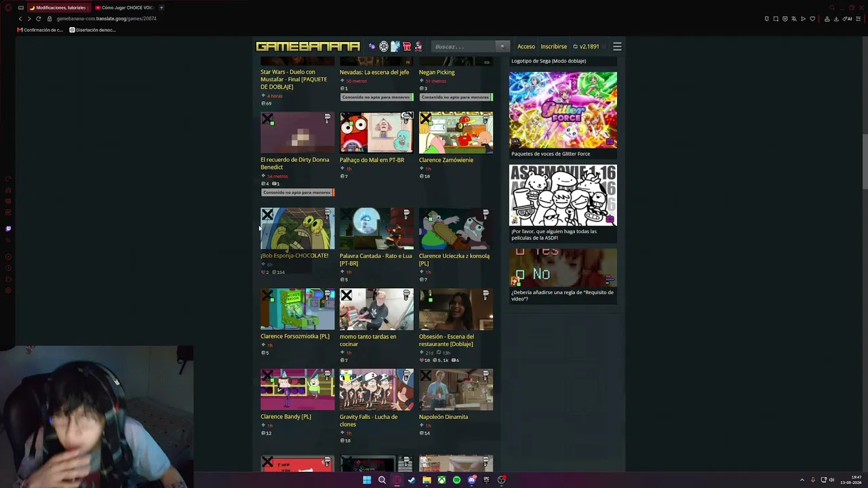Click Paquetes de voces de Glitter Force text
Screen dimensions: 868x488
551,154
